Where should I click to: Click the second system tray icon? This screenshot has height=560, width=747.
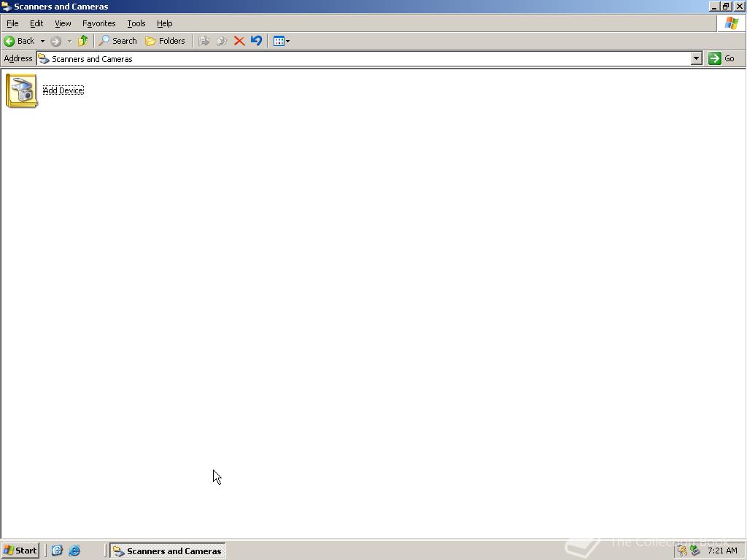point(695,551)
